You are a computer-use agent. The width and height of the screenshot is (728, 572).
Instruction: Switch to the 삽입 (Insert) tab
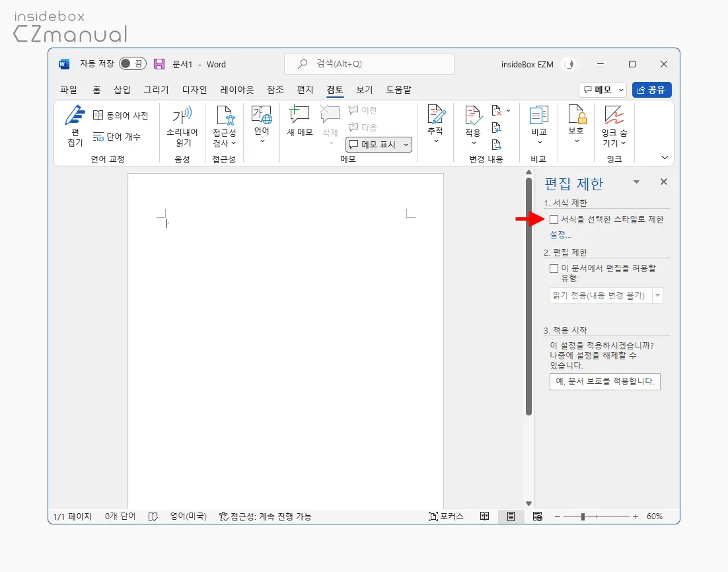pos(122,90)
